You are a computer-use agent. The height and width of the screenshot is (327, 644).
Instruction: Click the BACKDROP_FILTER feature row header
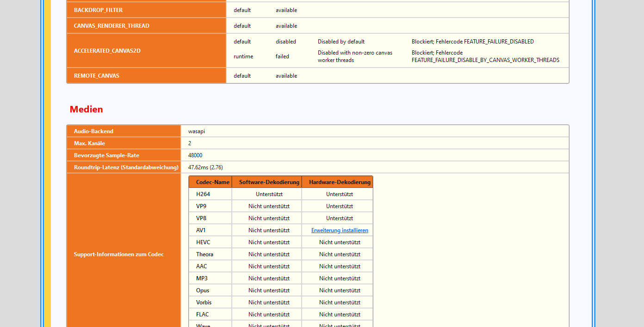click(98, 10)
